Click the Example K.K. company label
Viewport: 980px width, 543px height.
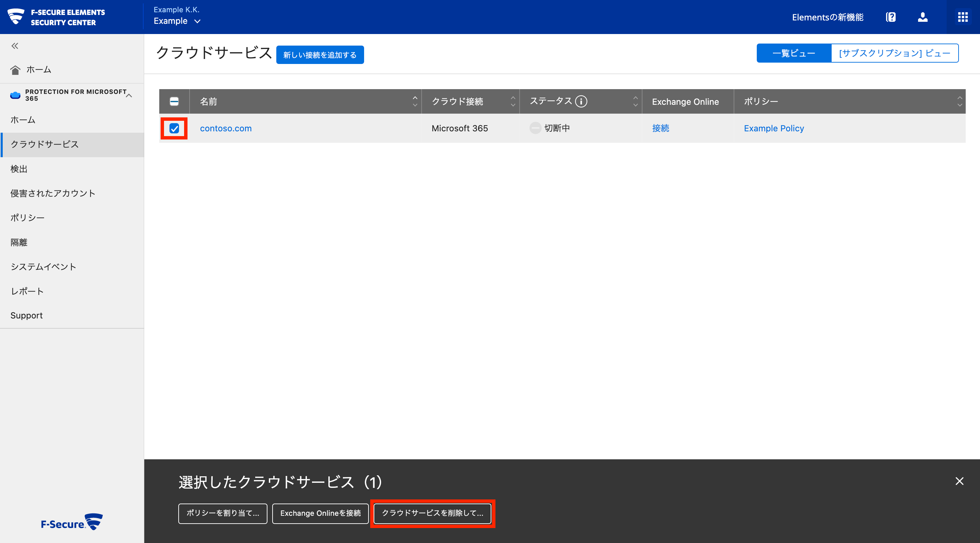177,10
